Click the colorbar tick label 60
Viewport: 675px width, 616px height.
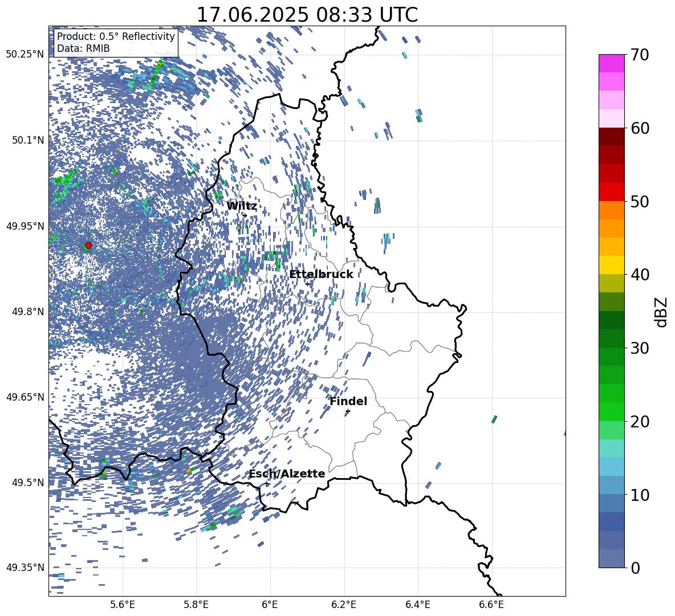(x=640, y=128)
